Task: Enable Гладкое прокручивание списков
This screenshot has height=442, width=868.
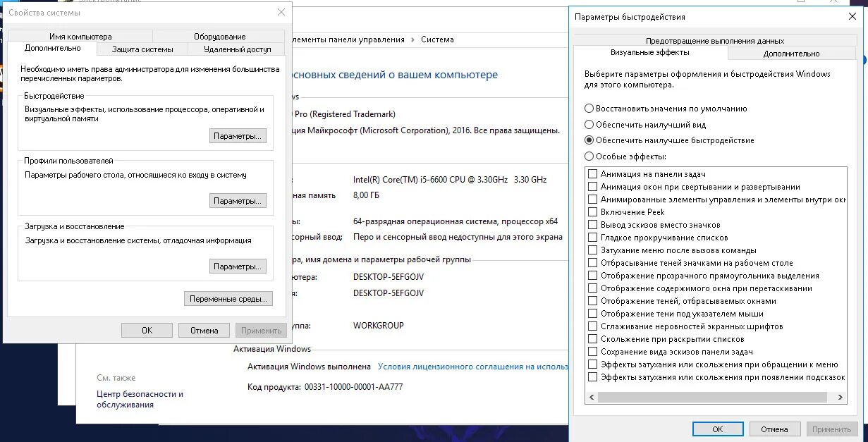Action: pos(593,238)
